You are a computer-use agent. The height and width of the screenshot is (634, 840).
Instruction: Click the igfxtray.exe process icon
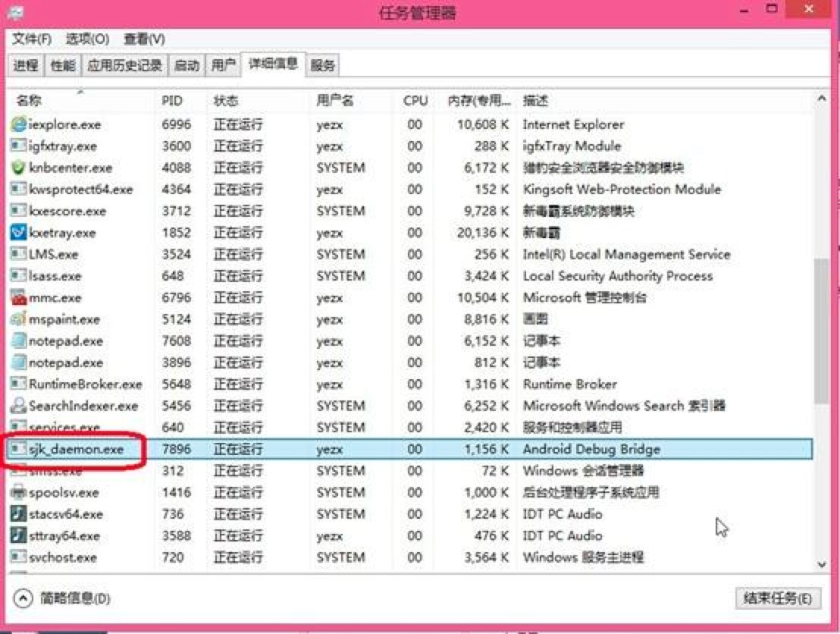[x=19, y=146]
